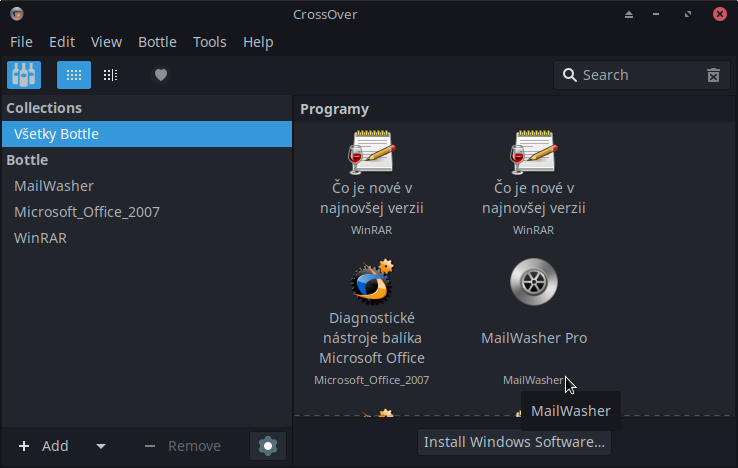Select Microsoft Office diagnostics tool icon

click(372, 282)
